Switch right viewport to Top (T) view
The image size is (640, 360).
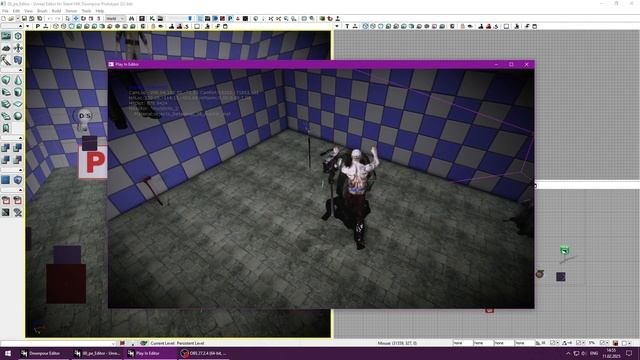[x=347, y=27]
